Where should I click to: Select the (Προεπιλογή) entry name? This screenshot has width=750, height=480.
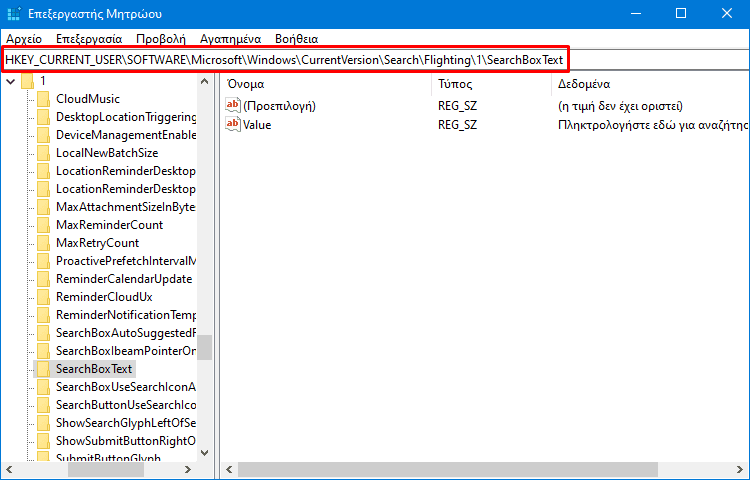click(x=279, y=106)
